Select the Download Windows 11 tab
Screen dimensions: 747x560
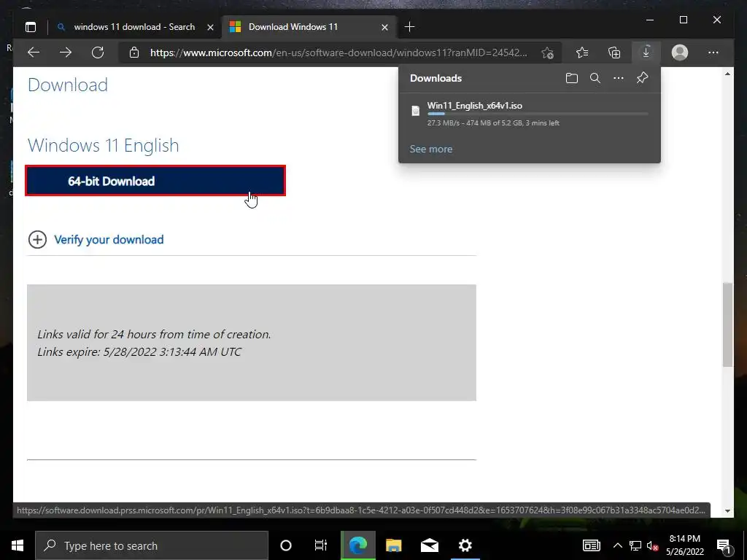(x=309, y=27)
